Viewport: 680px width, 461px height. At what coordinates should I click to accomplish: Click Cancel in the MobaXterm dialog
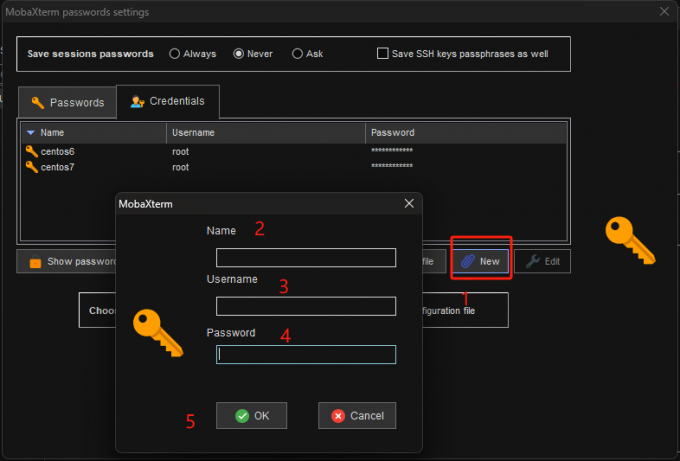pyautogui.click(x=357, y=415)
